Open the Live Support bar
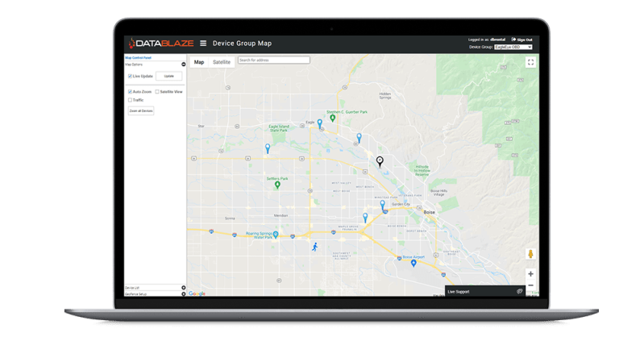 (484, 291)
